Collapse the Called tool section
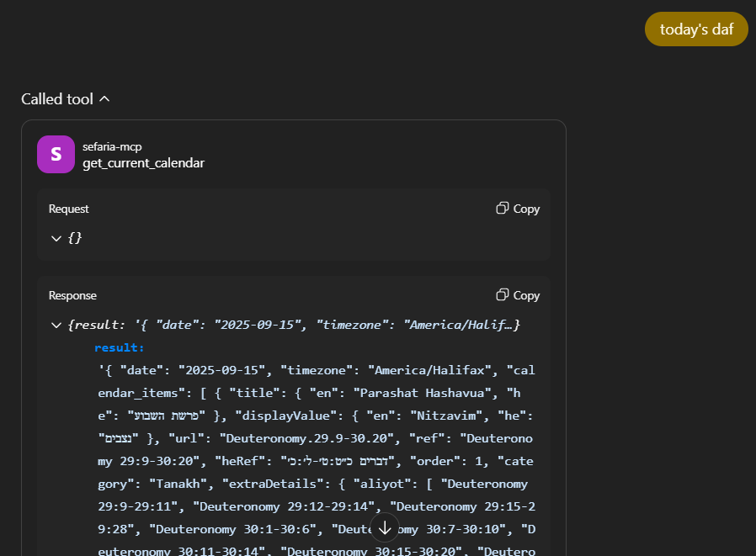756x556 pixels. (65, 99)
